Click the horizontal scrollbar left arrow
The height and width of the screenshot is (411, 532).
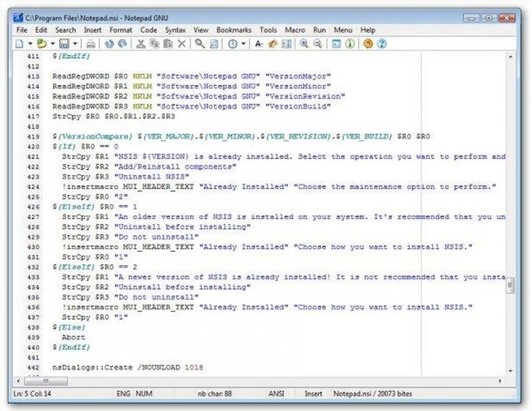coord(19,381)
